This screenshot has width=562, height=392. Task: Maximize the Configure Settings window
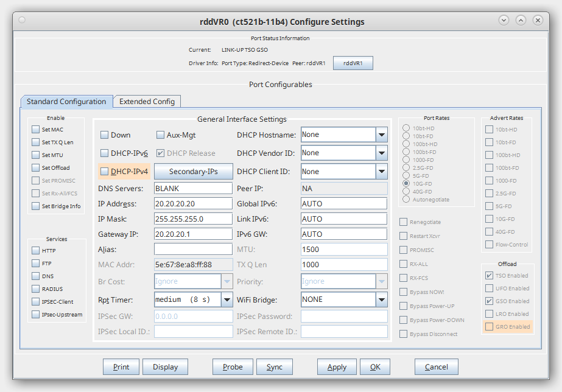[521, 20]
